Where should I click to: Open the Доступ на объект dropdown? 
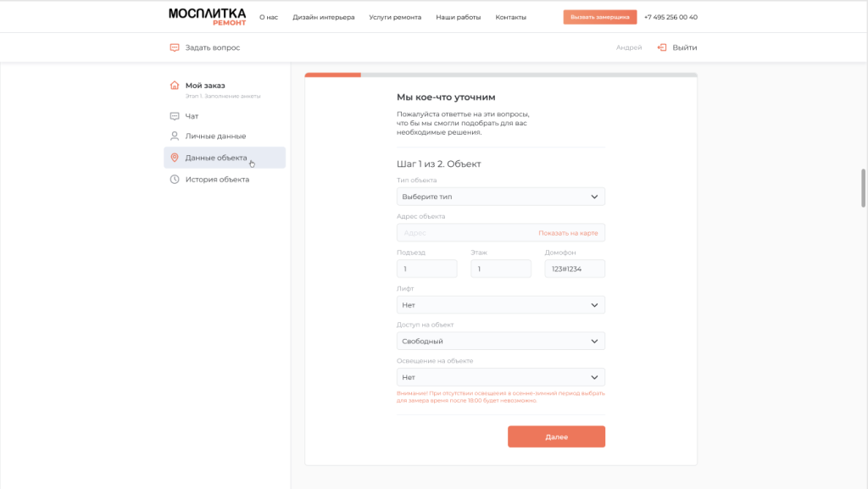click(500, 342)
